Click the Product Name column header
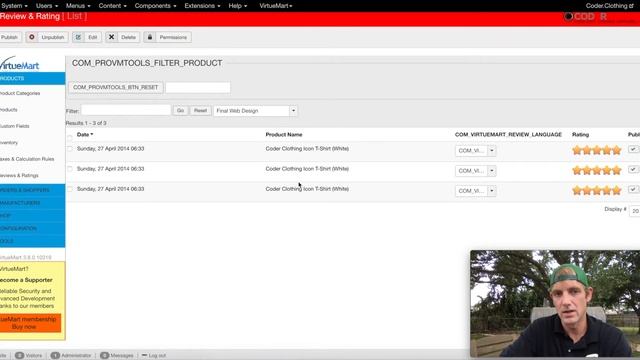This screenshot has width=640, height=360. click(284, 134)
